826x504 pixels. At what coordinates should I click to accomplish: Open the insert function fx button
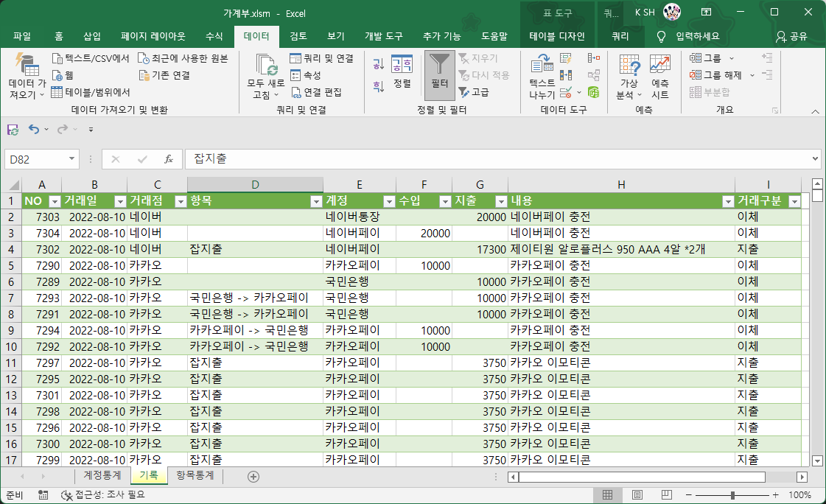coord(169,159)
